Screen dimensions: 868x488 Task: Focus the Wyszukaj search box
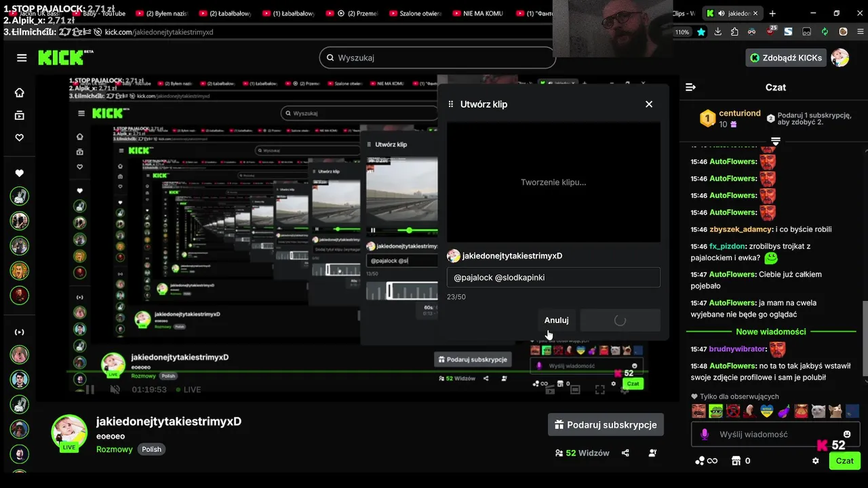[x=437, y=58]
